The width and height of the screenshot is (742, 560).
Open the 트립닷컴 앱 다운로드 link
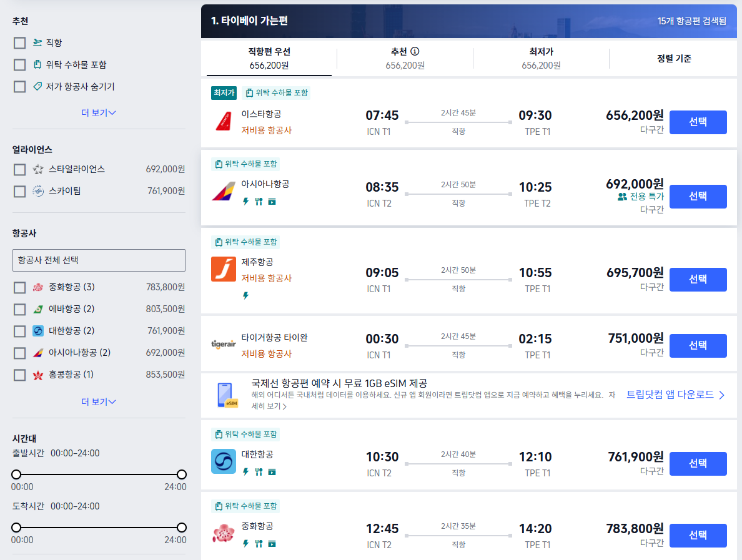[675, 395]
